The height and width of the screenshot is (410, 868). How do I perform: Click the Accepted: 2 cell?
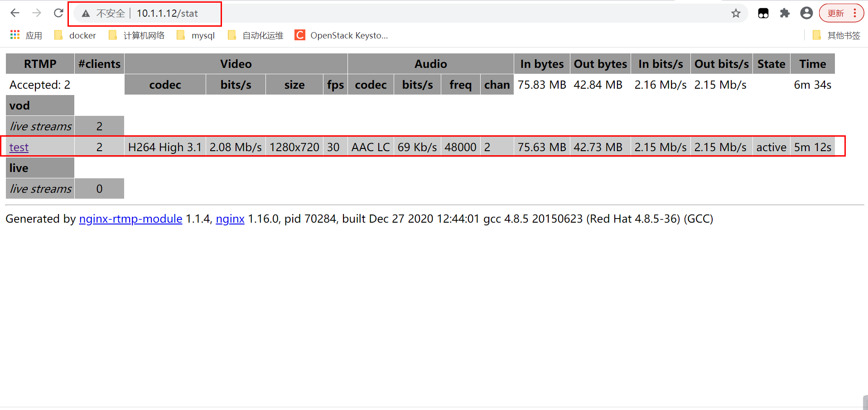[40, 85]
